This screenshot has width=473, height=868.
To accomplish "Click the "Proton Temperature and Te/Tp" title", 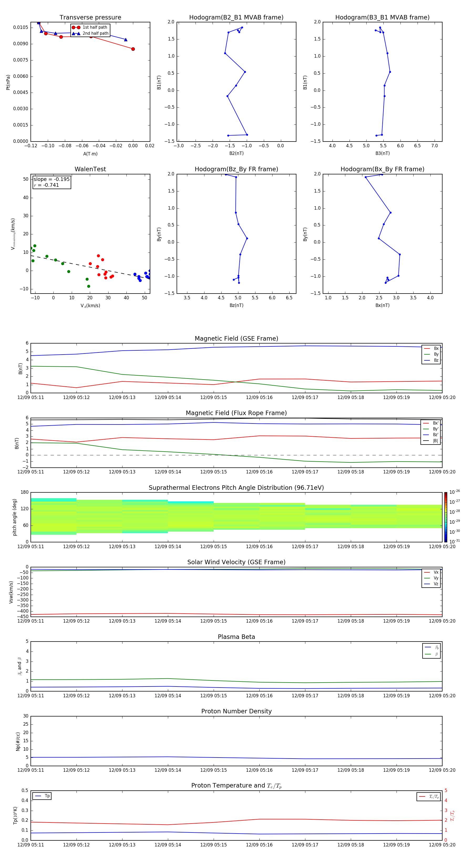I will pos(236,786).
